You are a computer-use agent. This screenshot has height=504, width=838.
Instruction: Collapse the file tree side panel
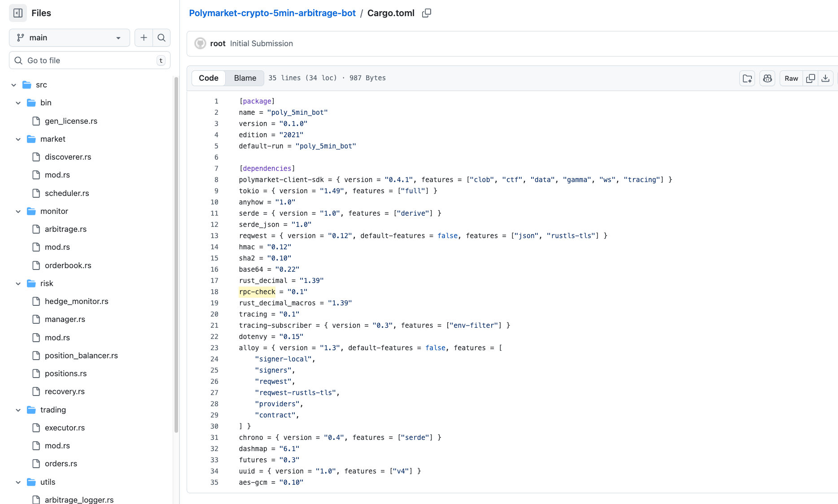[x=18, y=13]
